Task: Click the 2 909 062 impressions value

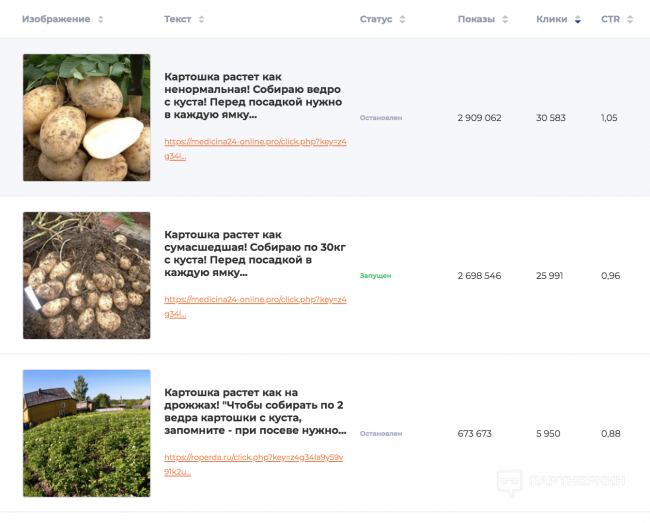Action: [x=479, y=118]
